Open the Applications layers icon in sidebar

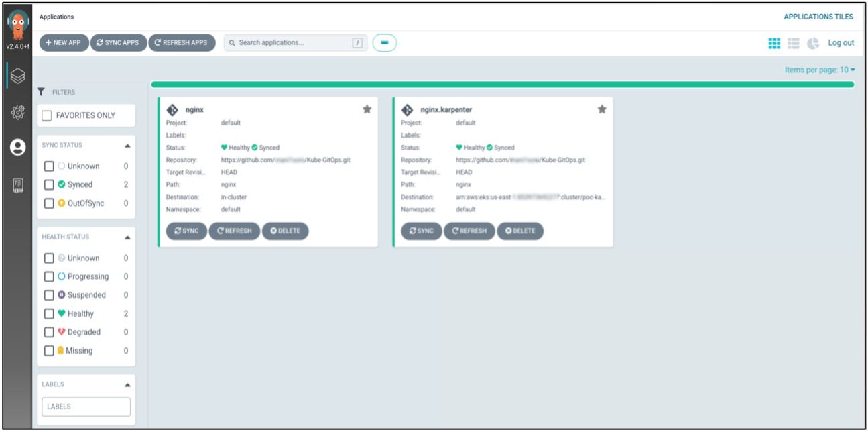17,75
